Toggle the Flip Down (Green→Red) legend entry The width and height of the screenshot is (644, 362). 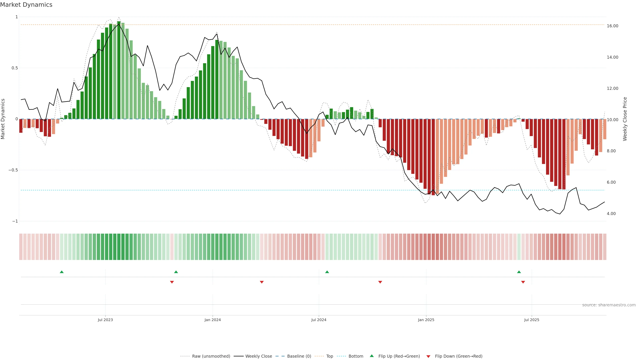[x=459, y=356]
